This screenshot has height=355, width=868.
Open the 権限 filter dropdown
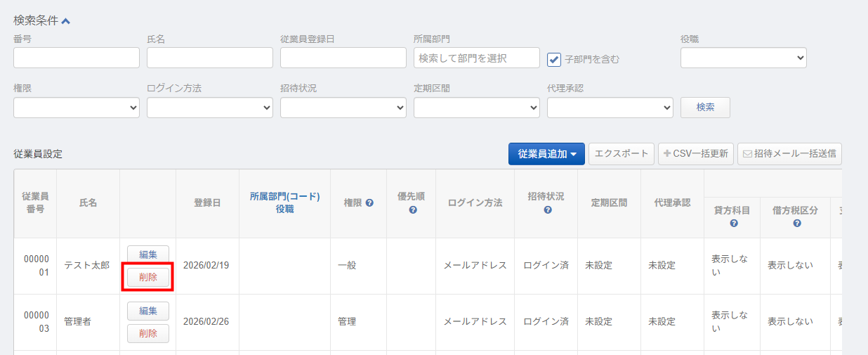coord(76,108)
